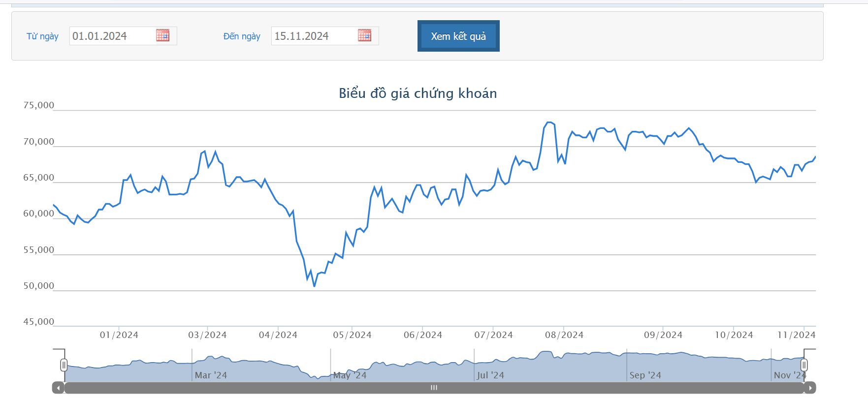Select the highest peak of the price line
The image size is (868, 399).
pyautogui.click(x=549, y=123)
